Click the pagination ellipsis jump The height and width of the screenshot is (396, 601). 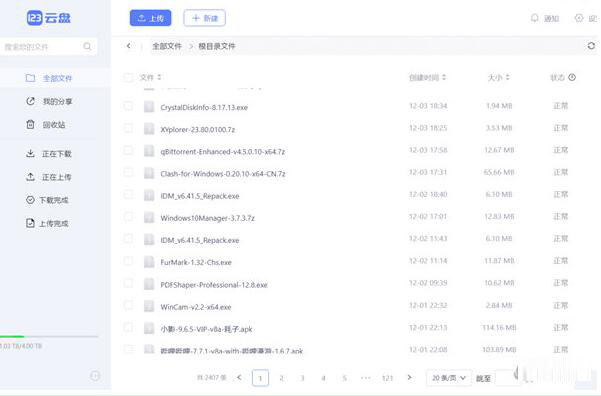[366, 378]
